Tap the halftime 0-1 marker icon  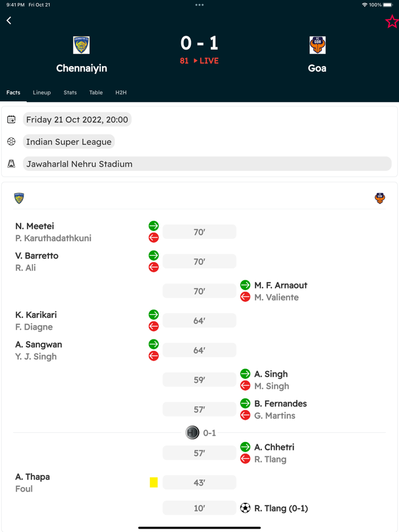tap(193, 433)
